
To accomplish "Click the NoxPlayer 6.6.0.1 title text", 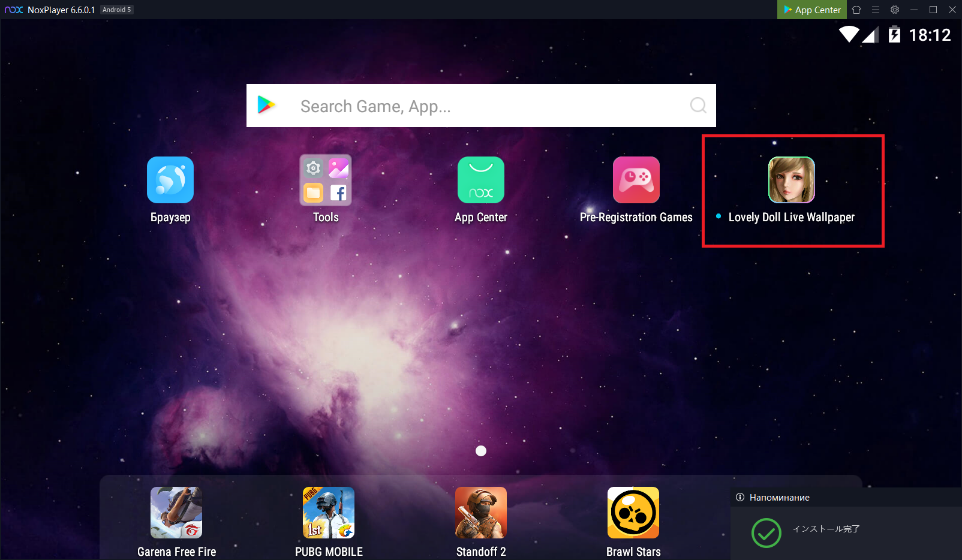I will point(61,10).
